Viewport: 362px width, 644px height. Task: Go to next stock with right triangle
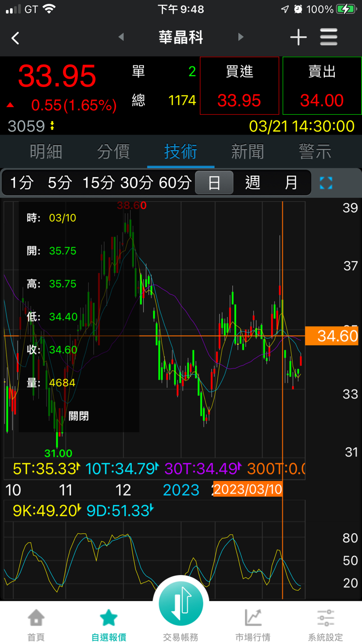240,37
